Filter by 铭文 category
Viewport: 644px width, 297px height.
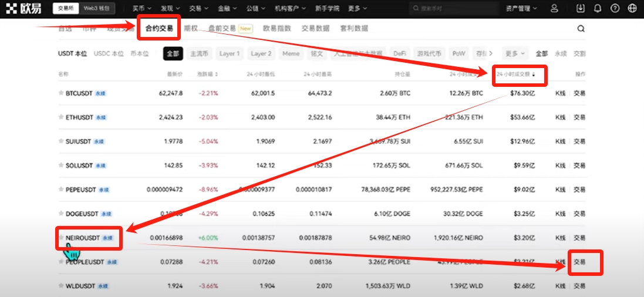coord(317,53)
